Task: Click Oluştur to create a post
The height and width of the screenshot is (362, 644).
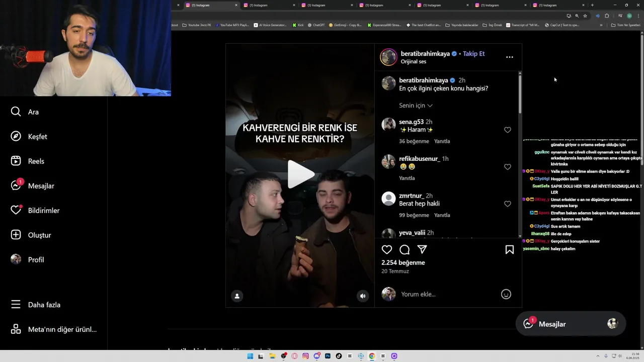Action: pos(31,235)
